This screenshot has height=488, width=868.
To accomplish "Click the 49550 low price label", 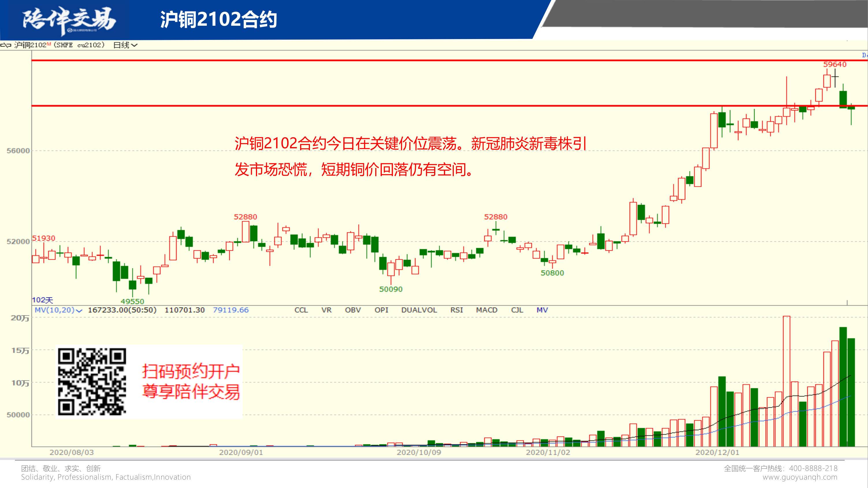I will point(132,301).
